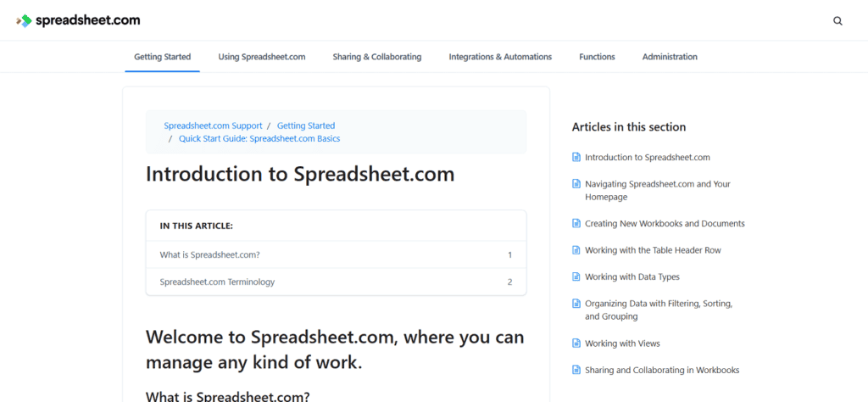Click document icon beside Working with Data Types
The image size is (868, 402).
pyautogui.click(x=576, y=277)
